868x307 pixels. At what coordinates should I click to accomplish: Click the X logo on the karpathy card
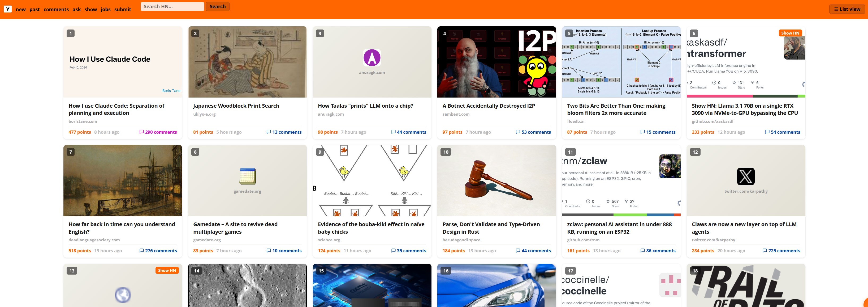[x=745, y=176]
